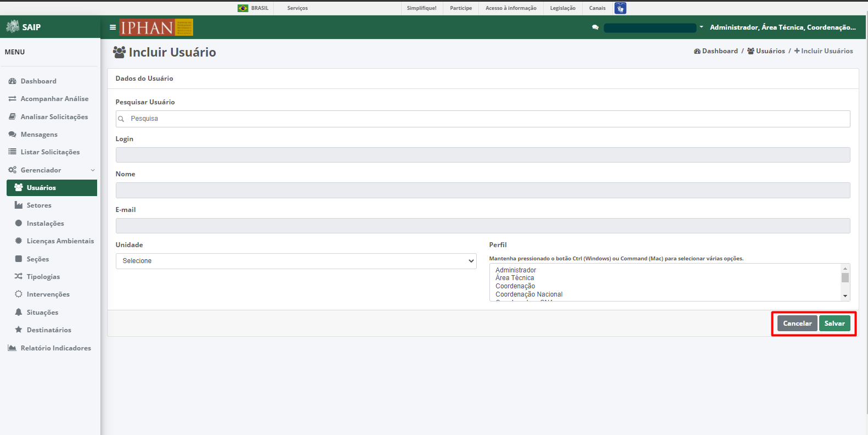
Task: Click the Instalações circle icon
Action: [x=19, y=224]
